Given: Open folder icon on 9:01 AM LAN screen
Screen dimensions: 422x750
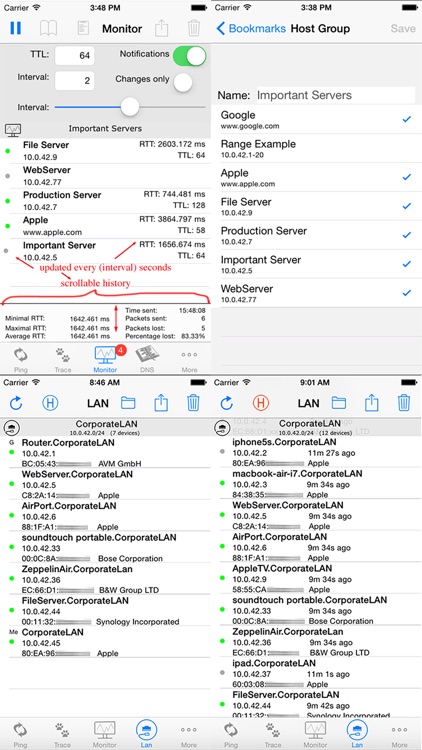Looking at the screenshot, I should (339, 403).
